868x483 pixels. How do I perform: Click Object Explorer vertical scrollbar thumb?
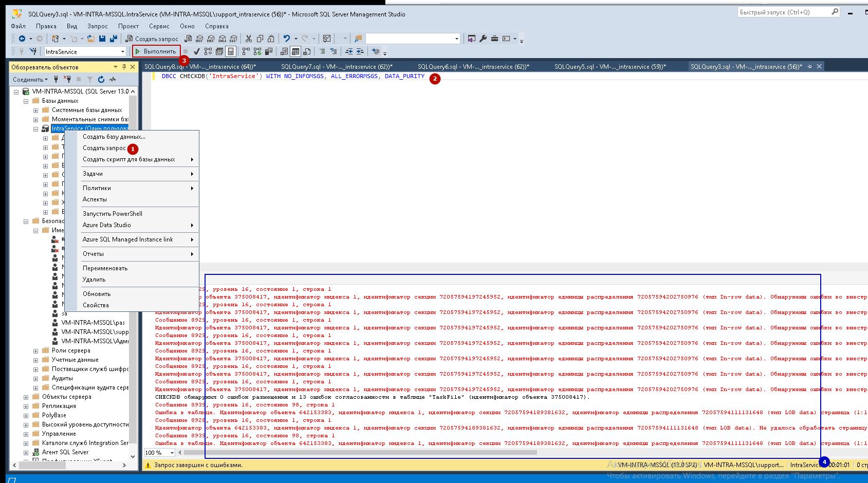133,269
